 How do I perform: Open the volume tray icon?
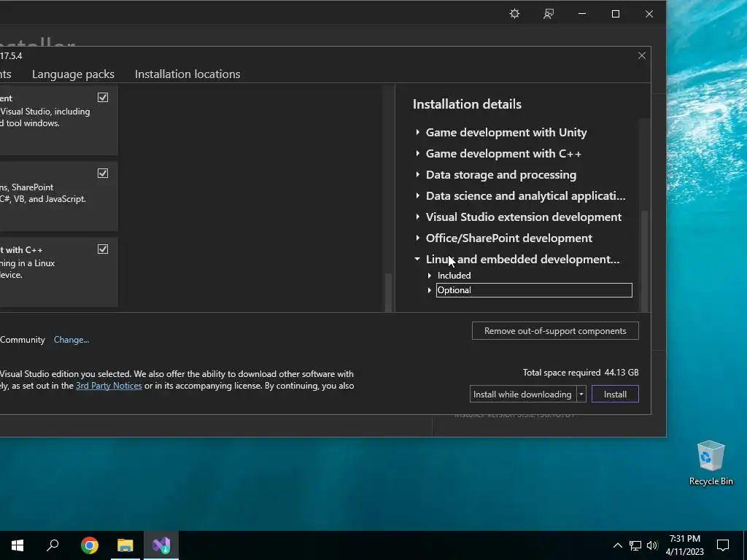click(652, 545)
